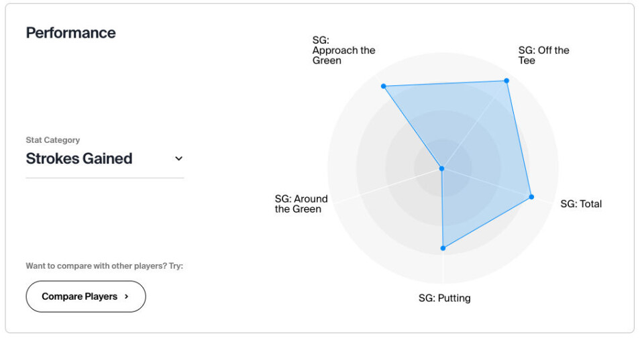Click the Stat Category label

52,140
